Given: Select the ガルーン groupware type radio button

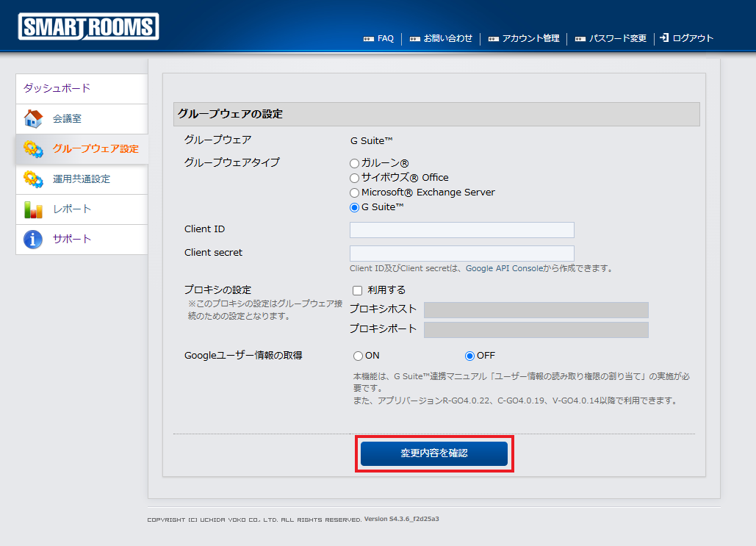Looking at the screenshot, I should click(x=354, y=163).
